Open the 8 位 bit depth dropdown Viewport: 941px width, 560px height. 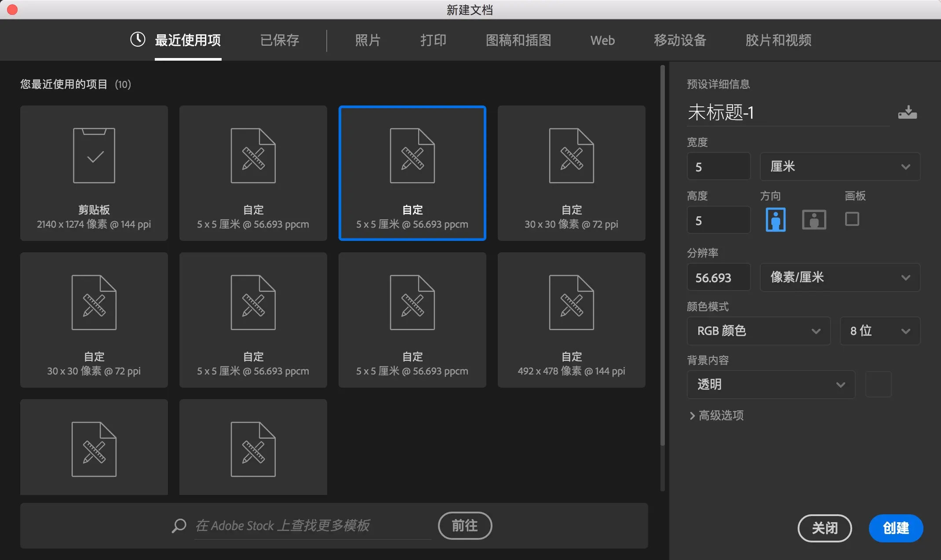(879, 331)
